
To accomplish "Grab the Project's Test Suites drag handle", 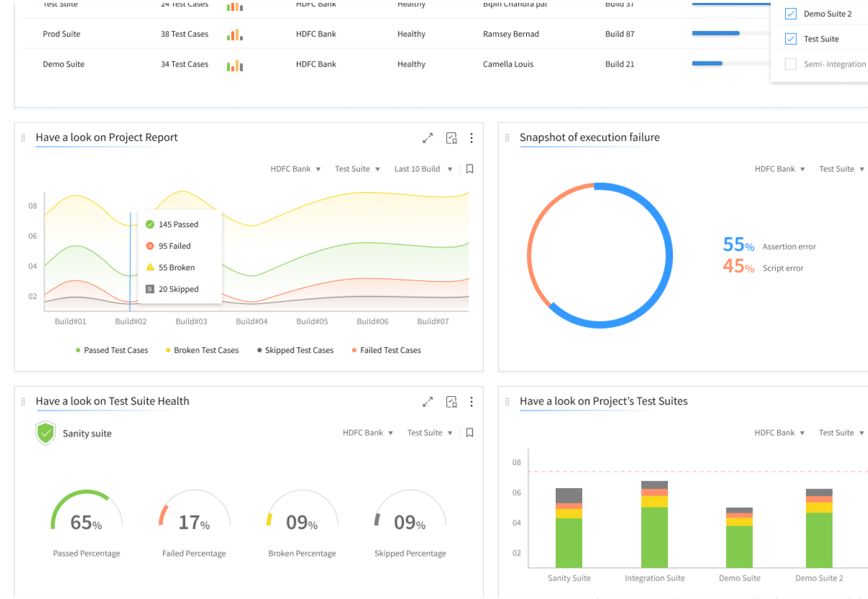I will [x=507, y=402].
